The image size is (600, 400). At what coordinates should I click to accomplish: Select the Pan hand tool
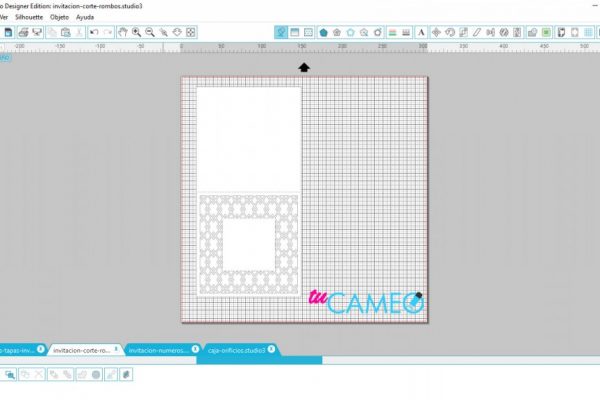122,33
